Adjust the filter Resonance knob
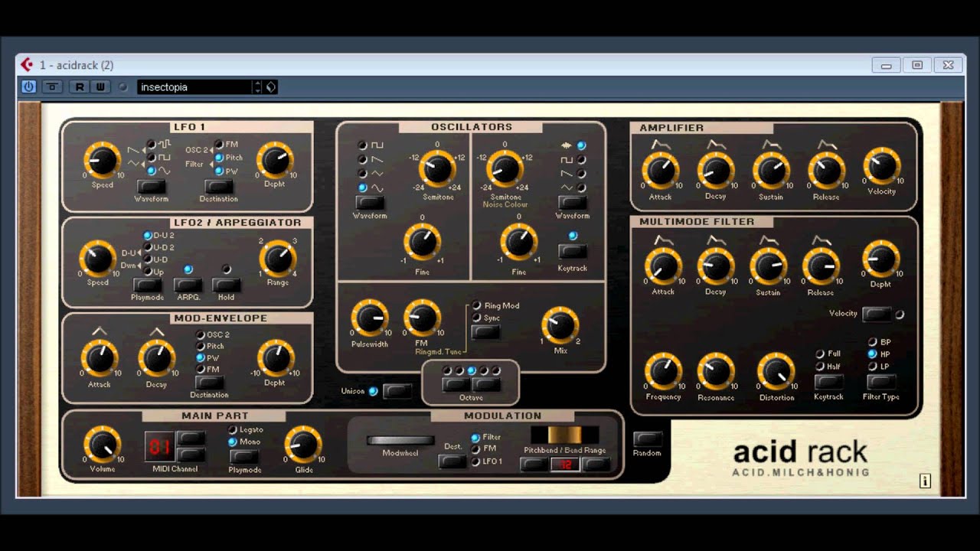The width and height of the screenshot is (980, 551). (716, 372)
